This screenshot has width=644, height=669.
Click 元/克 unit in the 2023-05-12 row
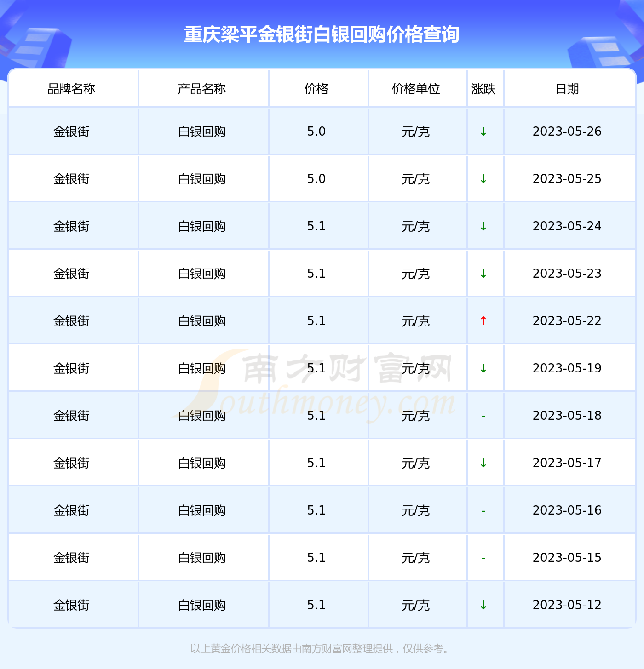[x=416, y=605]
